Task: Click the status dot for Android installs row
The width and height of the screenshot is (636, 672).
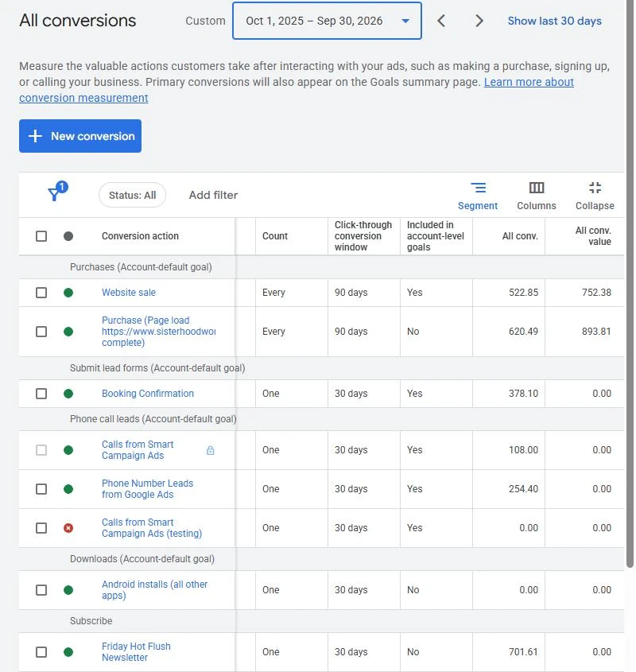Action: (68, 590)
